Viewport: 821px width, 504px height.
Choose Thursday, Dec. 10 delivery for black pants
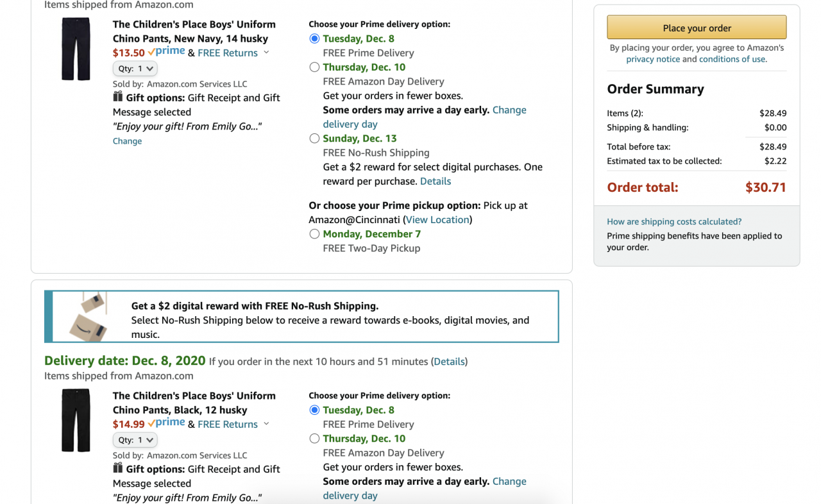tap(314, 439)
